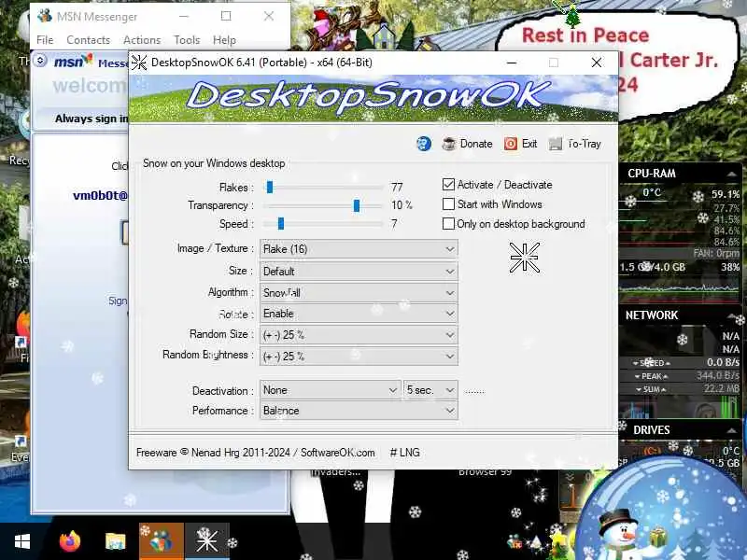Collapse the CPU-RAM gadget arrow
The height and width of the screenshot is (560, 747).
pos(731,174)
